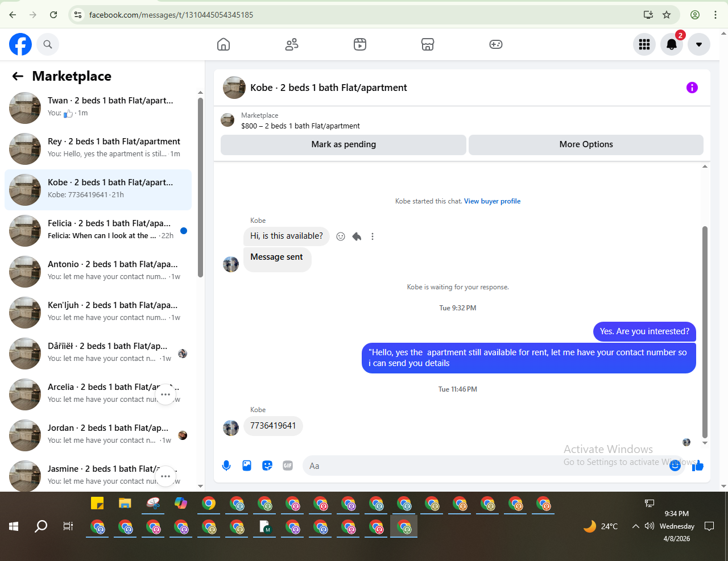The width and height of the screenshot is (728, 561).
Task: Open Chrome profile icon
Action: pos(695,15)
